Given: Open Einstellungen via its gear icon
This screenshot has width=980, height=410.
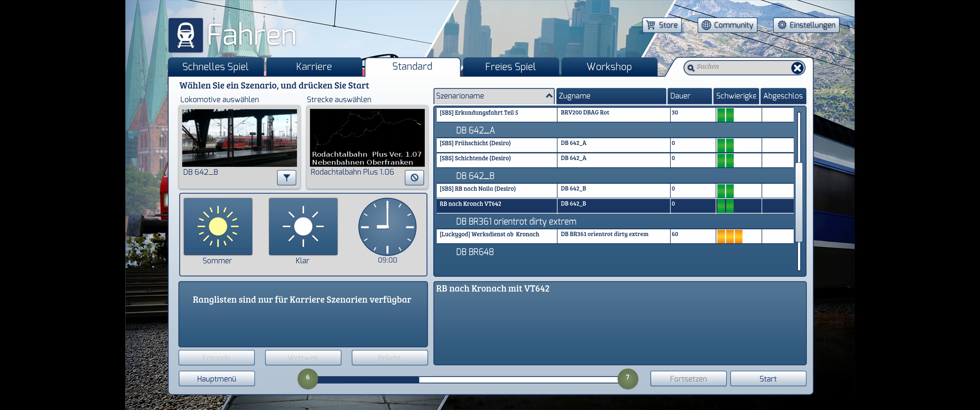Looking at the screenshot, I should click(x=782, y=25).
